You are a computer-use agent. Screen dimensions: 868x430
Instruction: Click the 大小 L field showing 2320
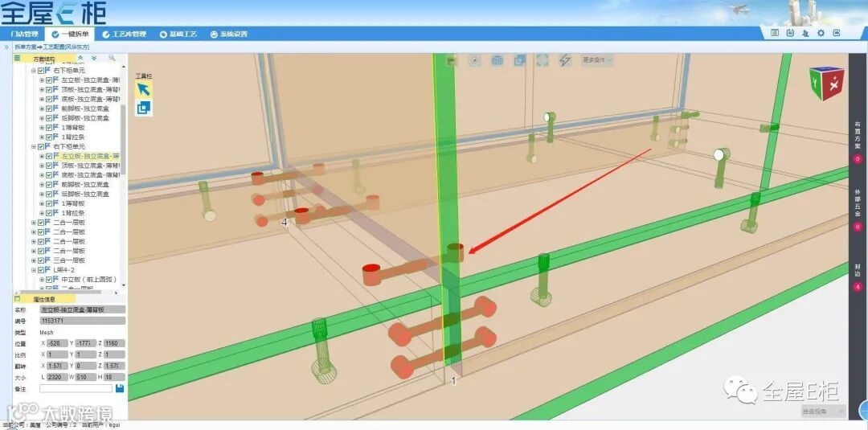pyautogui.click(x=57, y=377)
